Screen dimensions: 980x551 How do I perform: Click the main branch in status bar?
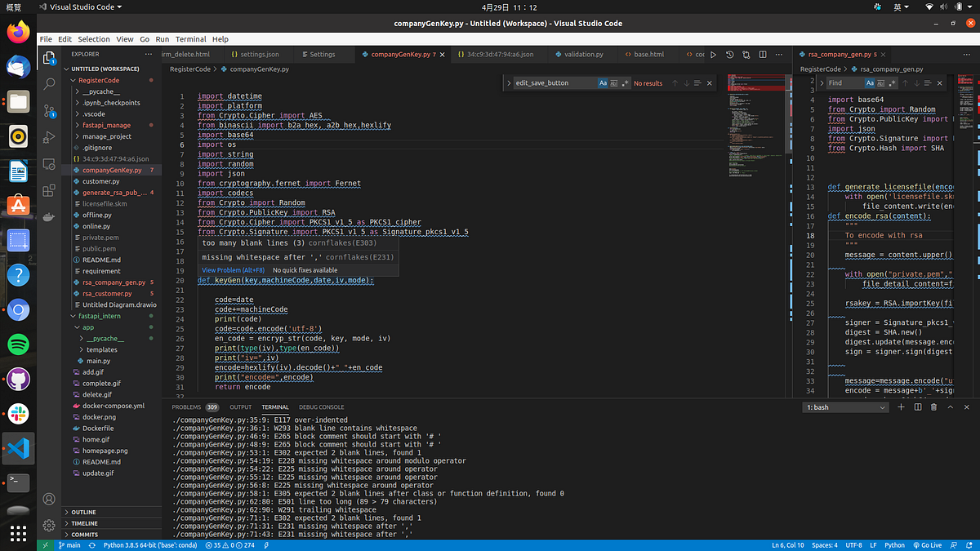pos(69,545)
